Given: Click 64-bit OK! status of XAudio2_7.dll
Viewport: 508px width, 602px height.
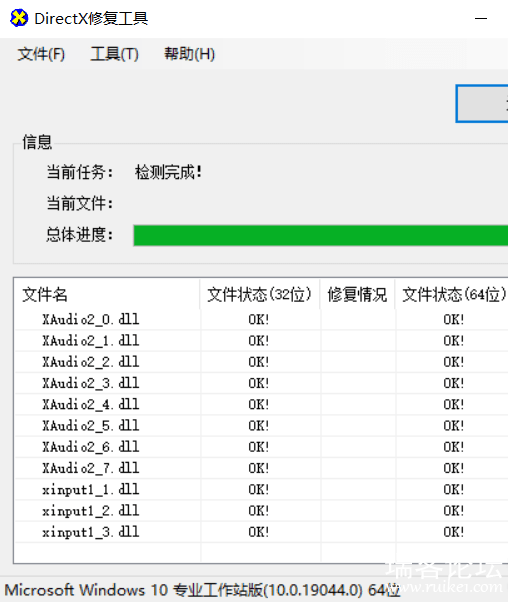Looking at the screenshot, I should (453, 468).
